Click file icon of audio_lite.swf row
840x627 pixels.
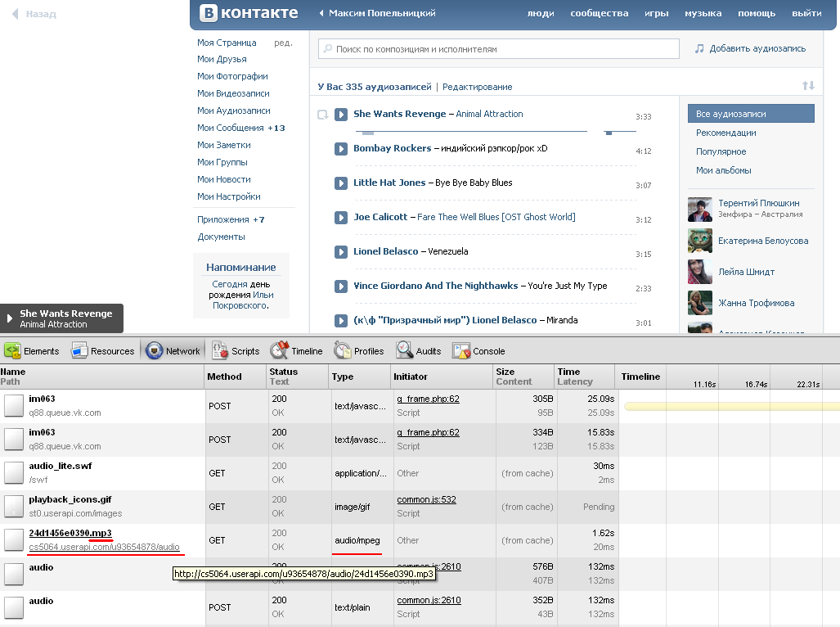14,472
